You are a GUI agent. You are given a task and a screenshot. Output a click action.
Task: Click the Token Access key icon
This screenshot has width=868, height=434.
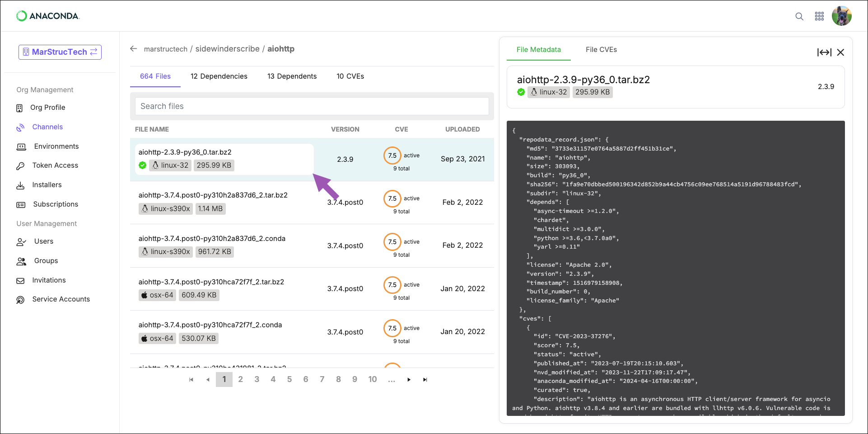[20, 166]
